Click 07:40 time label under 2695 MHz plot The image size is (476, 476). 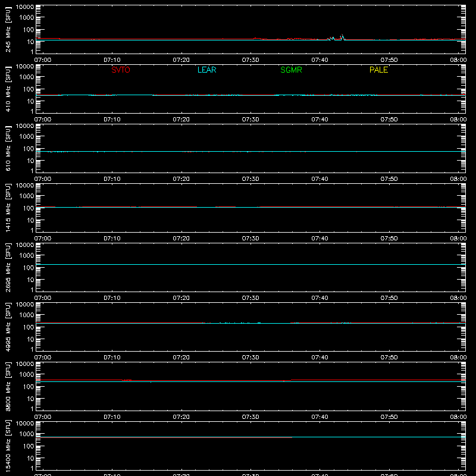pos(320,298)
